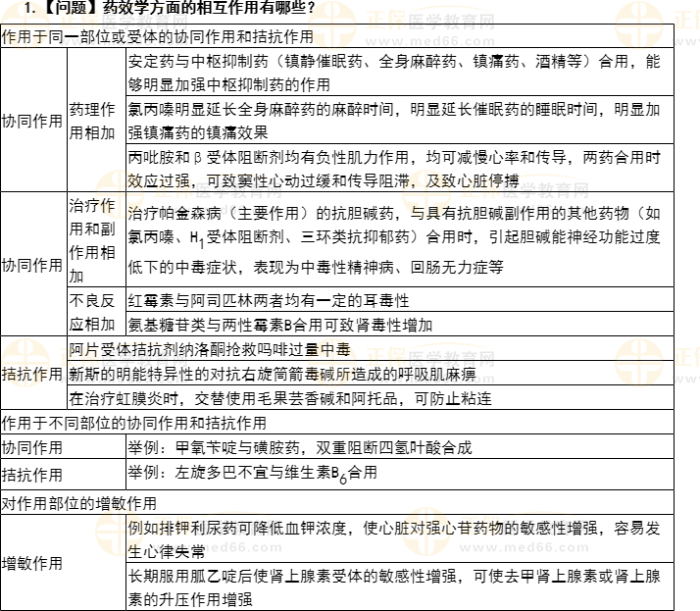
Task: Select the 胍乙啶 sensitization example cell
Action: 400,586
